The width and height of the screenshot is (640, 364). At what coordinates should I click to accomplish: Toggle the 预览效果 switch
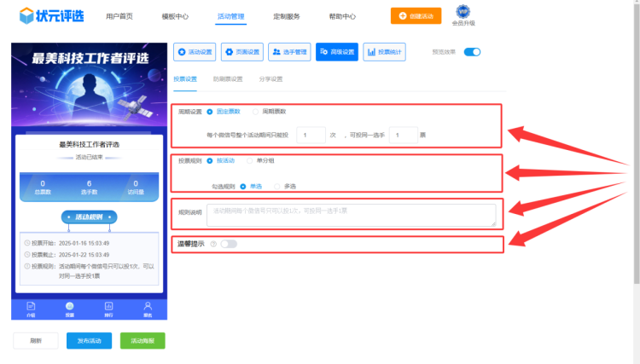[x=472, y=52]
